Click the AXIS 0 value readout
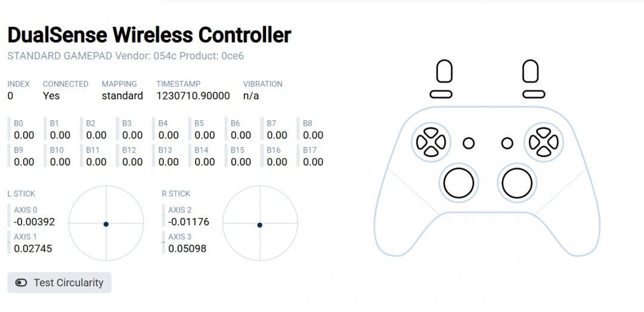The image size is (644, 312). click(34, 221)
